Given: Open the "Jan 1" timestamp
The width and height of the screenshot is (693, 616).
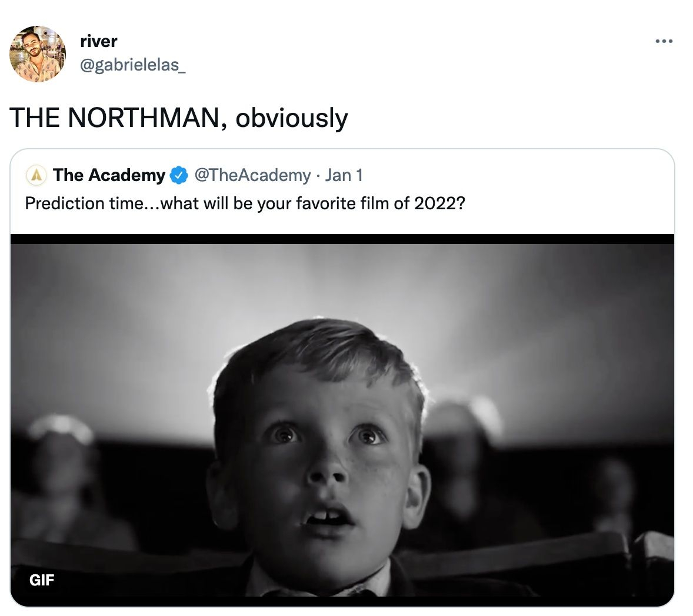Looking at the screenshot, I should 344,175.
